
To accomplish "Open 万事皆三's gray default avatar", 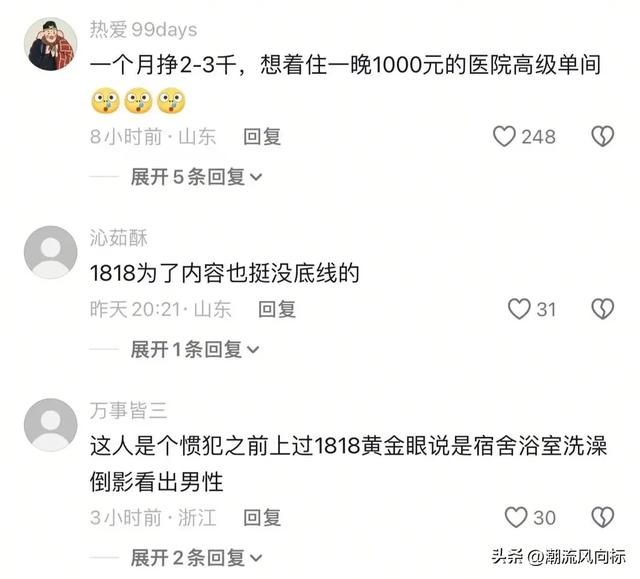I will [x=51, y=425].
